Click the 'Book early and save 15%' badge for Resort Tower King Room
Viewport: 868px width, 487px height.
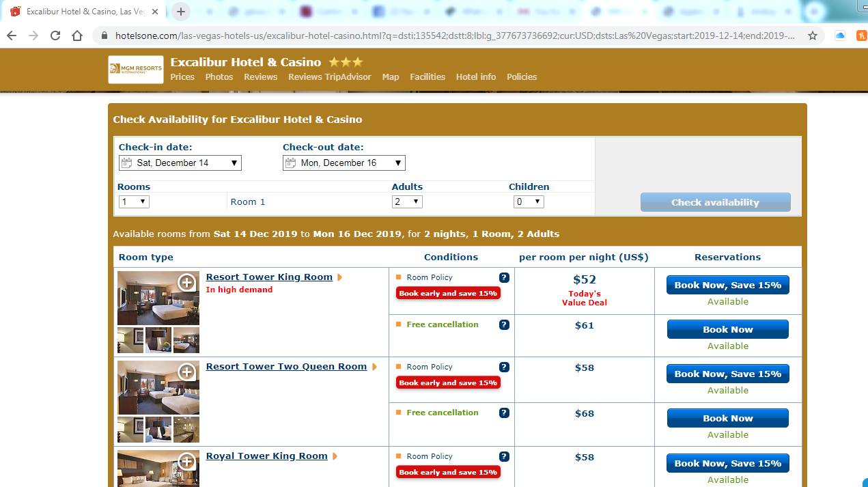(x=448, y=293)
